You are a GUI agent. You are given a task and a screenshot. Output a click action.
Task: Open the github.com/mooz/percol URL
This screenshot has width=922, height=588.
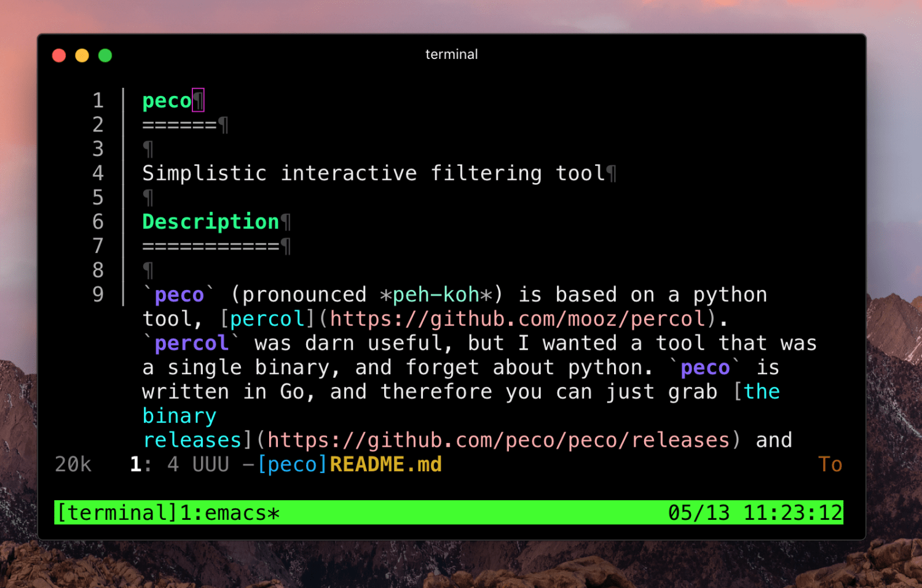pos(517,319)
